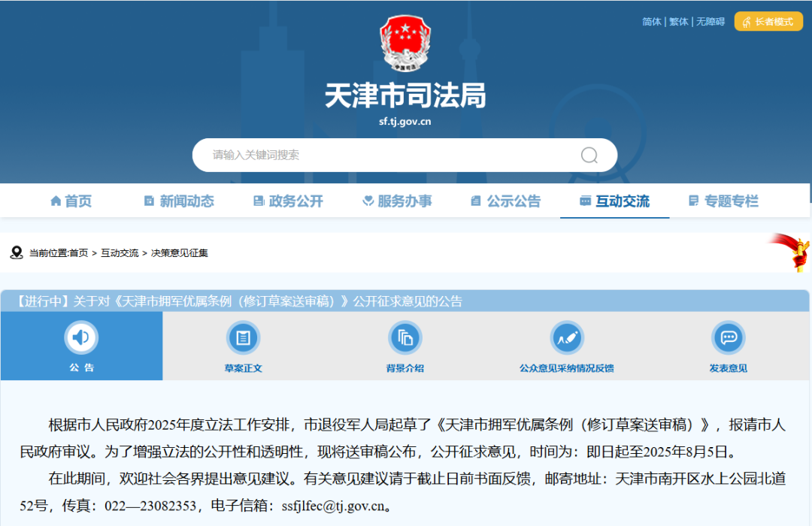The width and height of the screenshot is (812, 526).
Task: Open the 背景介绍 copy icon
Action: (405, 338)
